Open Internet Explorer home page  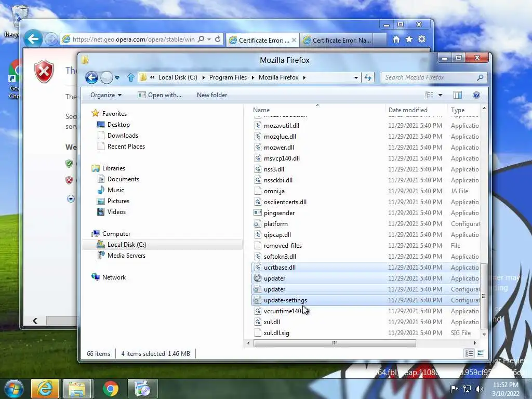pyautogui.click(x=396, y=39)
